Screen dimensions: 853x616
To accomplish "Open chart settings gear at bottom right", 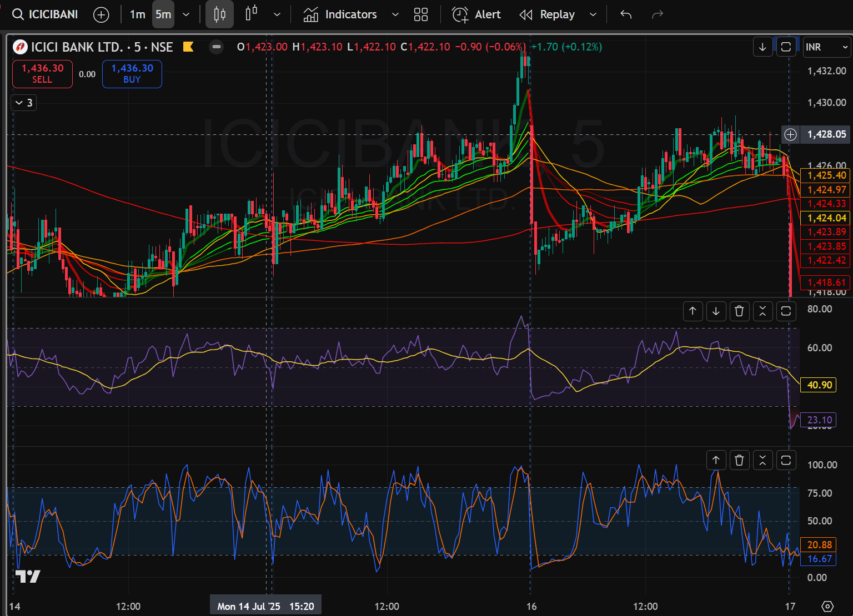I will pos(827,606).
